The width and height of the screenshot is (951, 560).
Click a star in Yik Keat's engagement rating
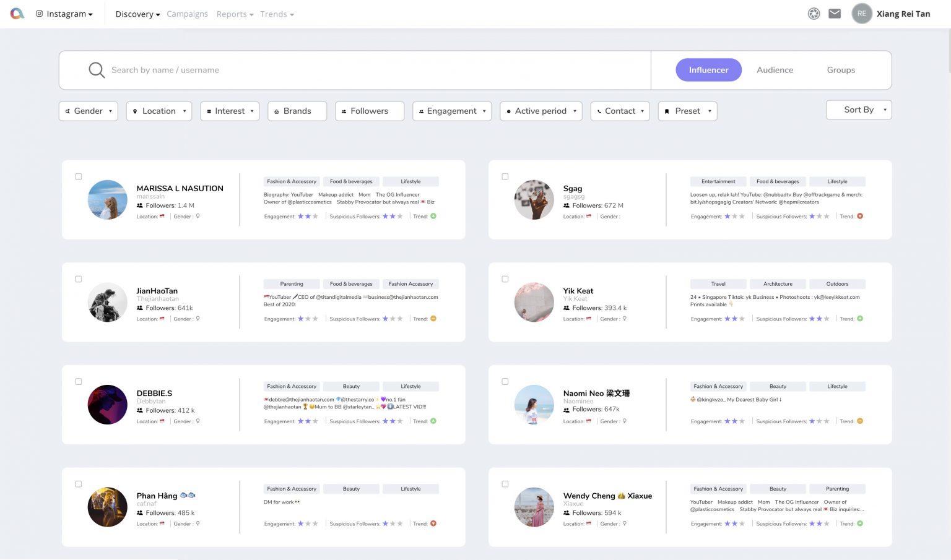735,319
